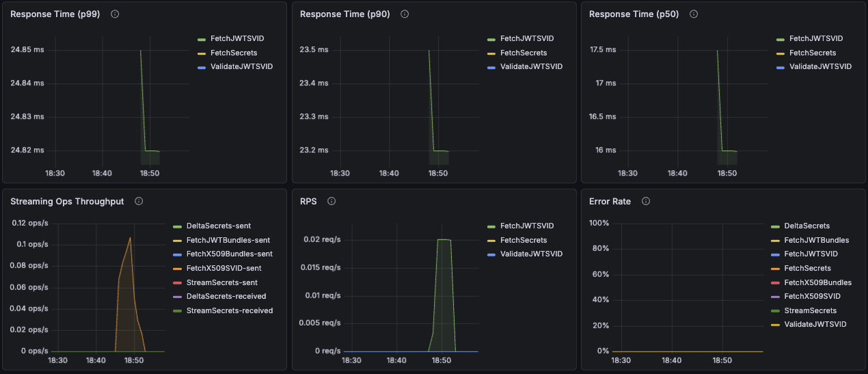Toggle FetchX509Bundles-sent legend entry
This screenshot has height=374, width=868.
[x=229, y=254]
